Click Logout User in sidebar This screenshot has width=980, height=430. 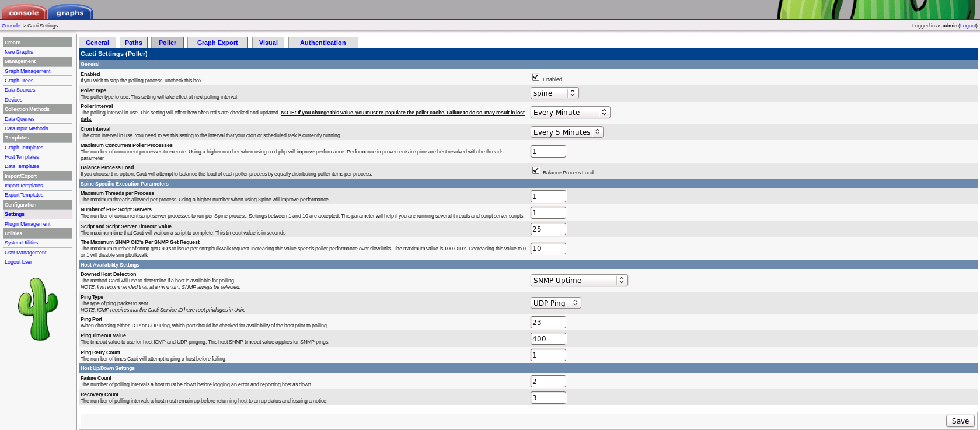tap(19, 262)
